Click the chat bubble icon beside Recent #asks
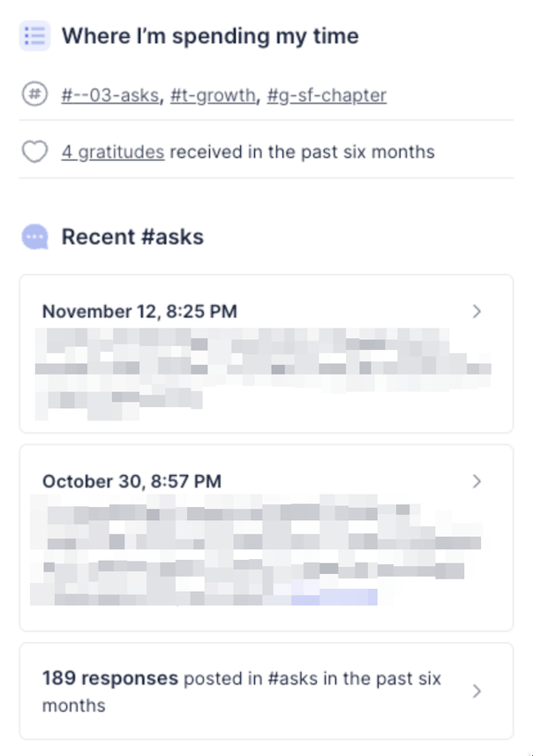This screenshot has width=533, height=756. point(34,237)
